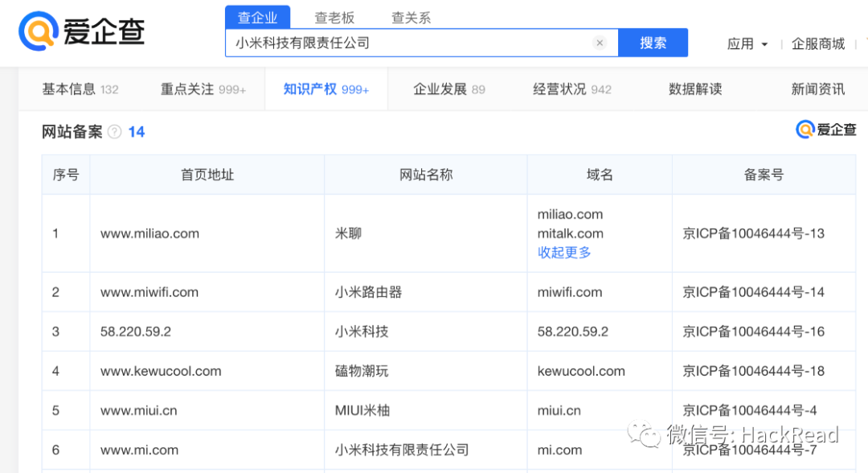Viewport: 868px width, 473px height.
Task: Select site name 小米科技 in row 3
Action: tap(362, 331)
